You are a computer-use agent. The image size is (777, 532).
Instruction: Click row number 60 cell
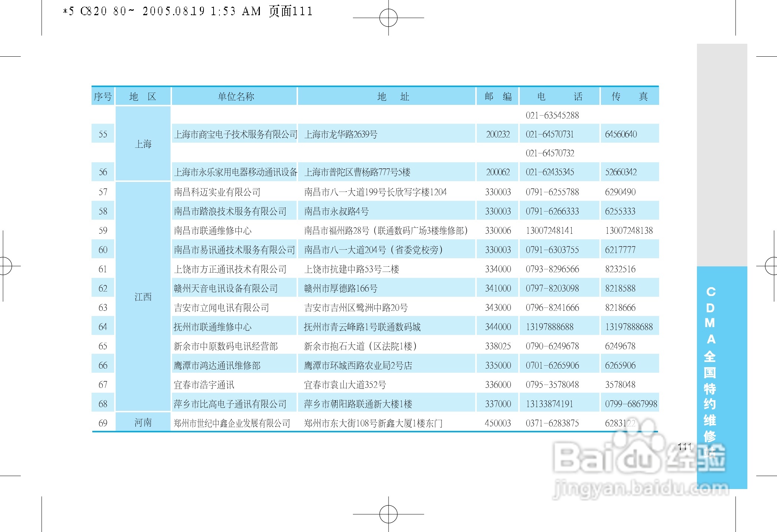click(x=103, y=250)
